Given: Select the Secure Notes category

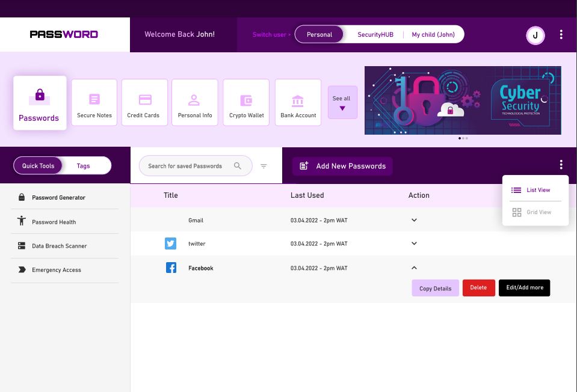Looking at the screenshot, I should coord(94,102).
